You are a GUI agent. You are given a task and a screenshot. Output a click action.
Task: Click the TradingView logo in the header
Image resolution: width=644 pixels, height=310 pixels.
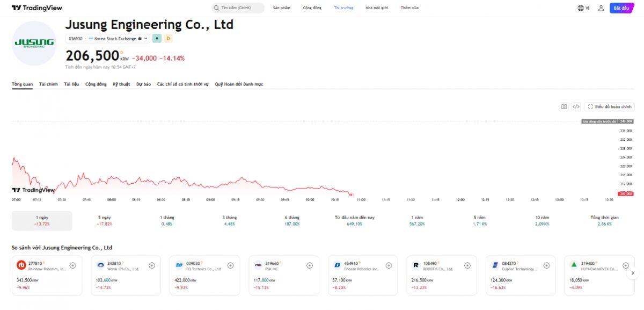(37, 8)
